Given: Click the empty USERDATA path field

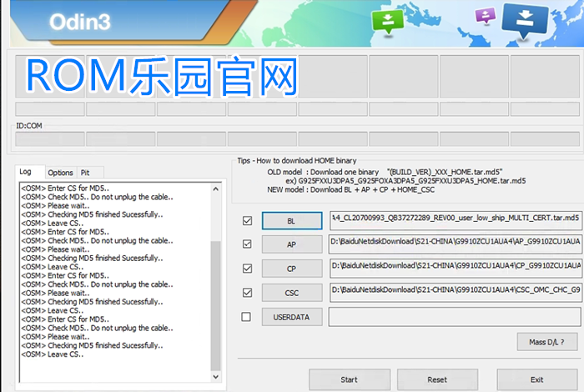Looking at the screenshot, I should pyautogui.click(x=456, y=317).
